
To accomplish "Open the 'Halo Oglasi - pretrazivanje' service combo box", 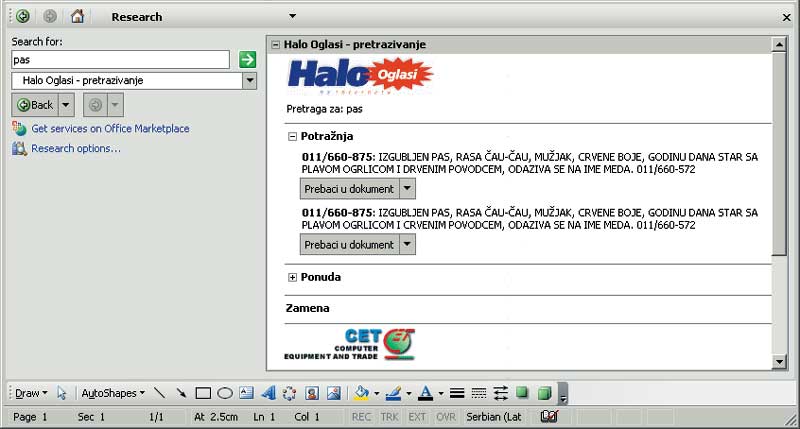I will coord(134,81).
